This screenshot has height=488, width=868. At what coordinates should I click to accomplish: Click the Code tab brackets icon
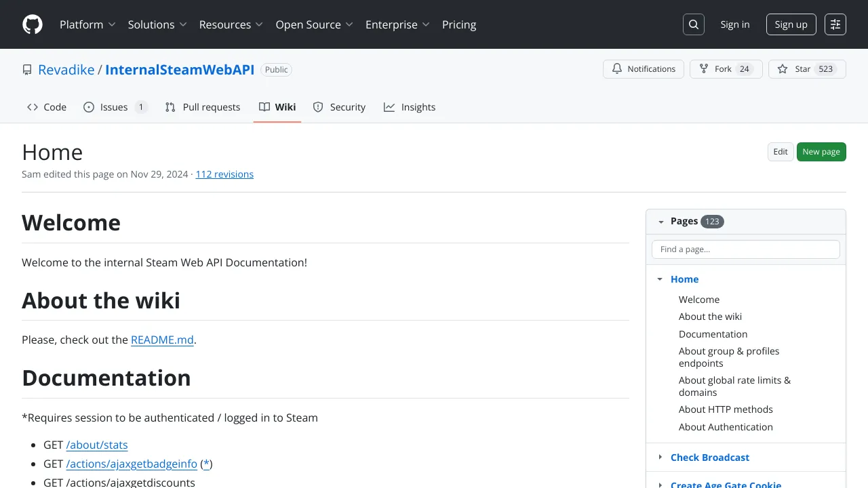33,107
